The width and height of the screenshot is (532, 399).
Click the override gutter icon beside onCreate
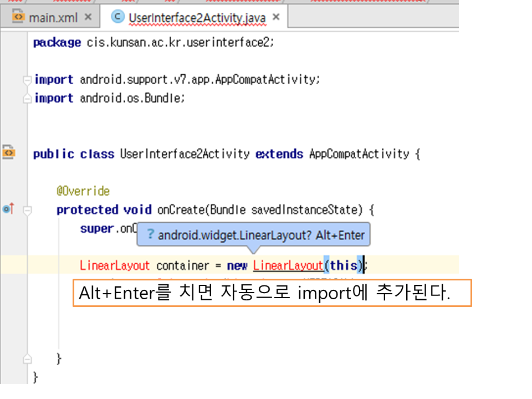[8, 209]
